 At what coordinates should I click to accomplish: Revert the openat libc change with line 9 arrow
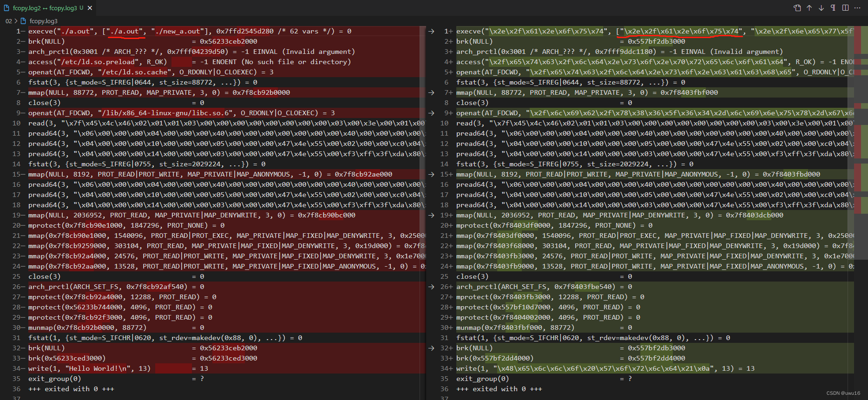point(431,113)
